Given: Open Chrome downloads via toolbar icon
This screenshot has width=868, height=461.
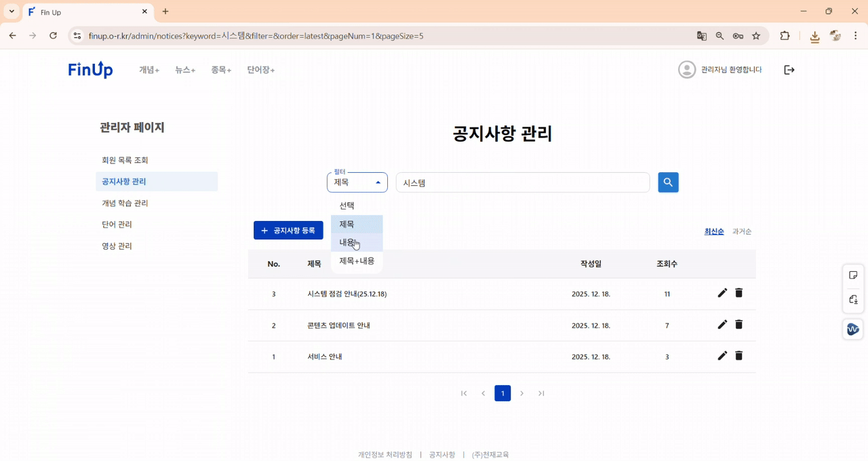Looking at the screenshot, I should point(814,36).
